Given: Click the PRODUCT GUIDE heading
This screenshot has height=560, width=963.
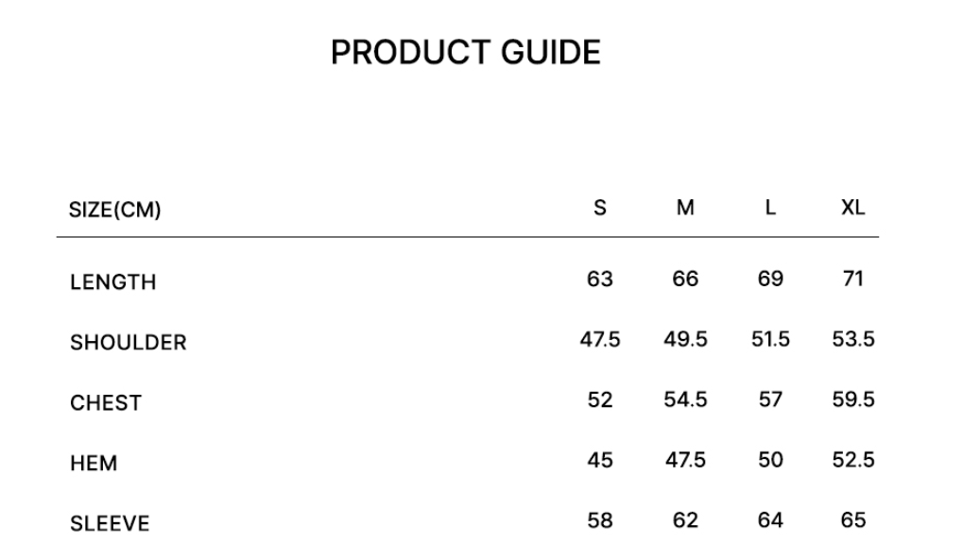Looking at the screenshot, I should point(466,53).
